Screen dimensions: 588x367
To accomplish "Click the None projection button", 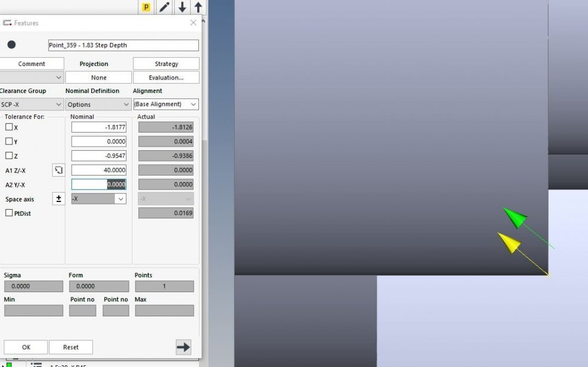I will (99, 77).
